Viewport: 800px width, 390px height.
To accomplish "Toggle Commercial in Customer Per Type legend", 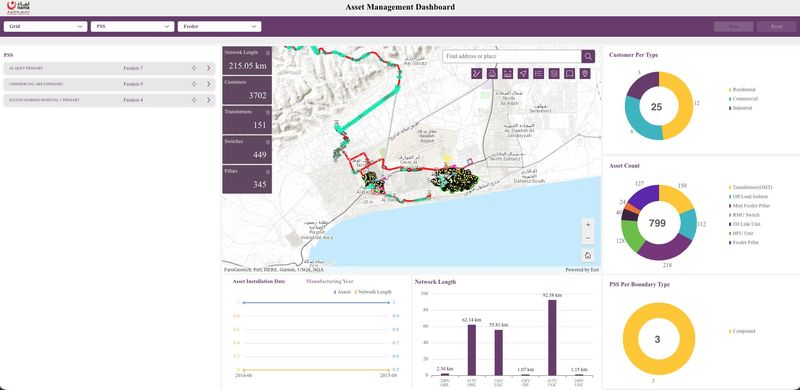I will click(x=743, y=99).
